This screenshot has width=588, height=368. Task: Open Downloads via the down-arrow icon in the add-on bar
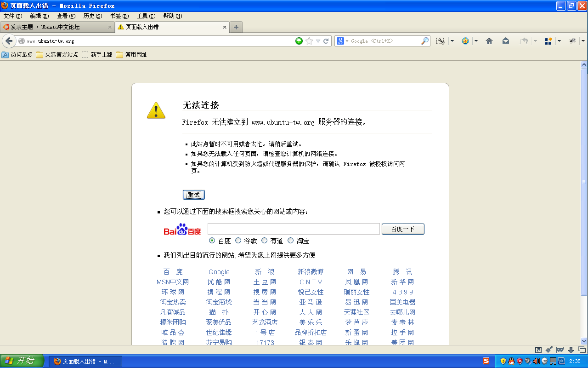click(571, 350)
